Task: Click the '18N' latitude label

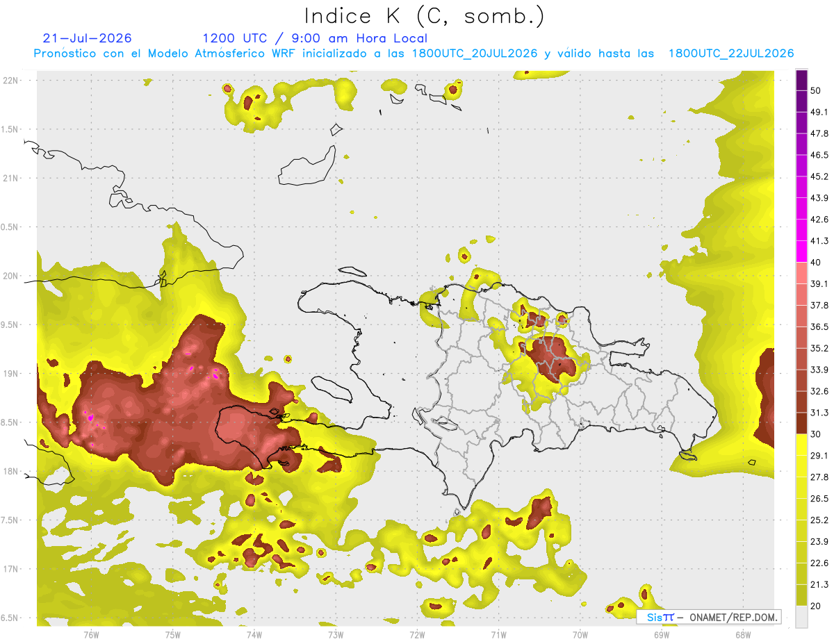Action: coord(11,471)
